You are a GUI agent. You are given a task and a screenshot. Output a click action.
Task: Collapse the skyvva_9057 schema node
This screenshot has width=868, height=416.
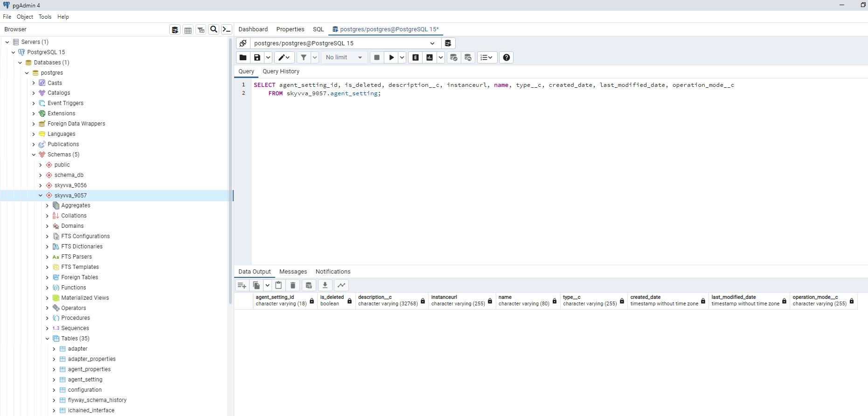(41, 196)
